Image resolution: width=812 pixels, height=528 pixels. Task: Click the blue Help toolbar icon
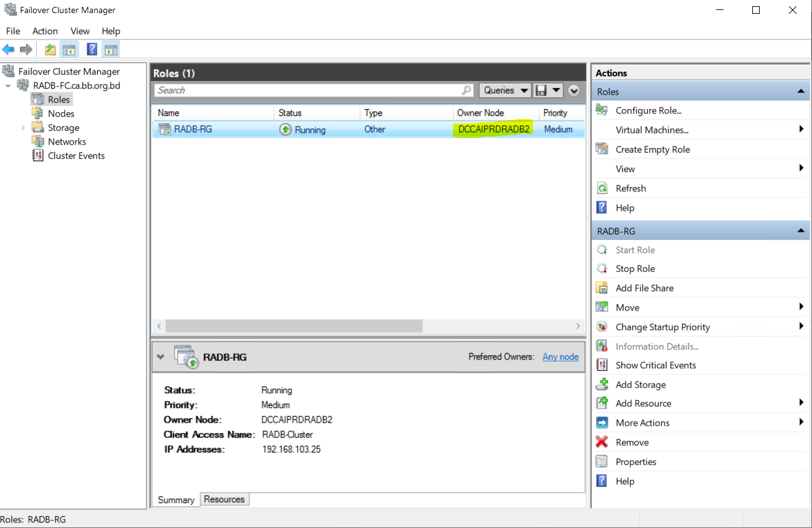92,49
